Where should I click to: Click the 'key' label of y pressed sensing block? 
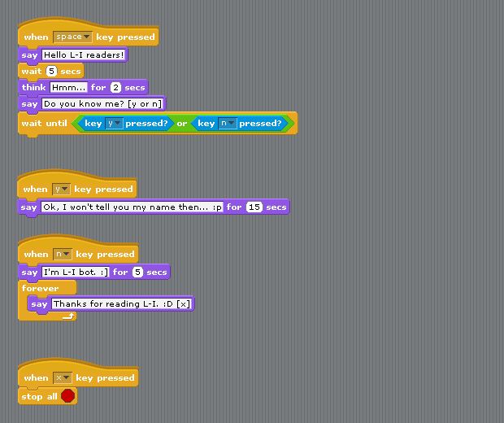click(x=93, y=124)
